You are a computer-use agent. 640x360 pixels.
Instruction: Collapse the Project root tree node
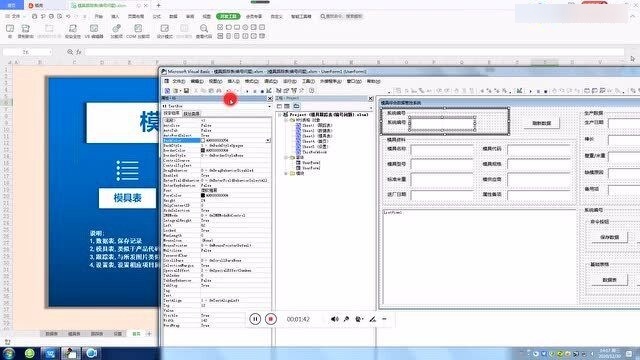click(280, 115)
